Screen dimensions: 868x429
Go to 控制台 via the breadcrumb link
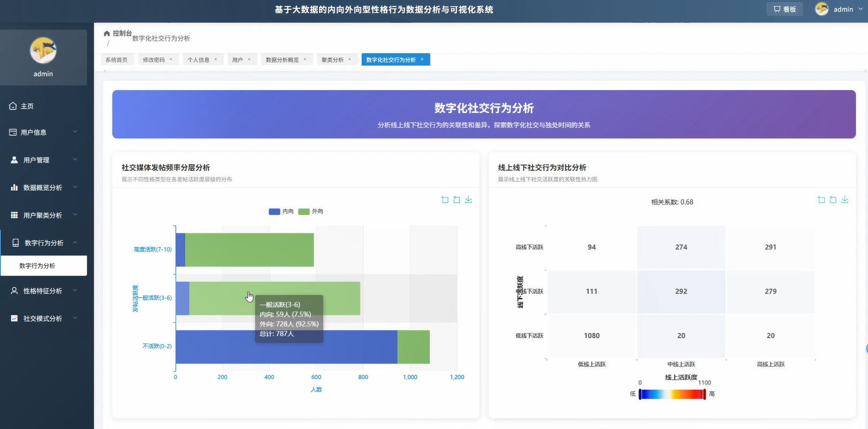(x=122, y=33)
